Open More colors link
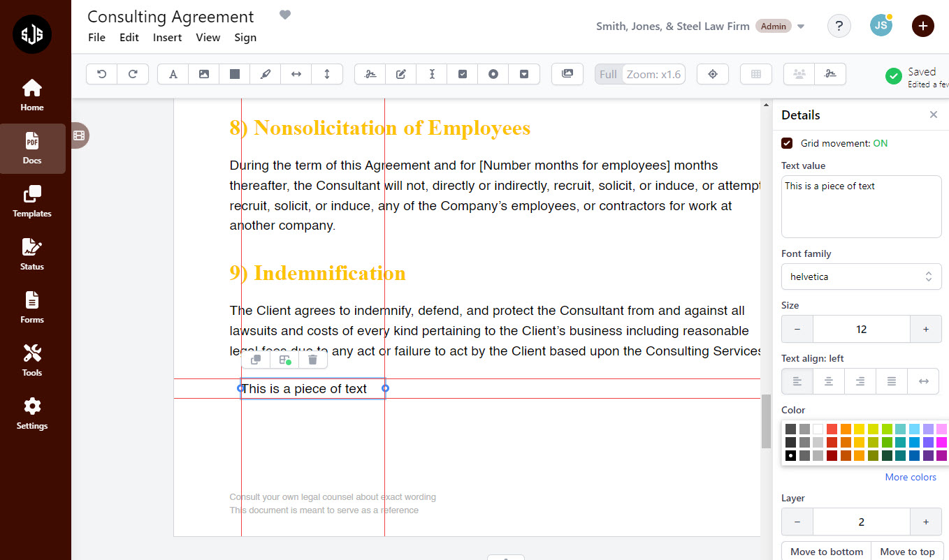Viewport: 949px width, 560px height. (911, 477)
